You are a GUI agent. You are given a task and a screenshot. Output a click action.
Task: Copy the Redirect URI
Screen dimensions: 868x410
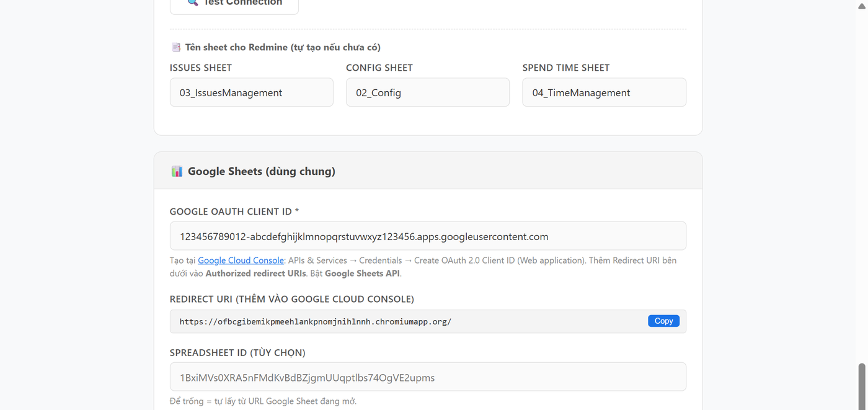pyautogui.click(x=663, y=321)
